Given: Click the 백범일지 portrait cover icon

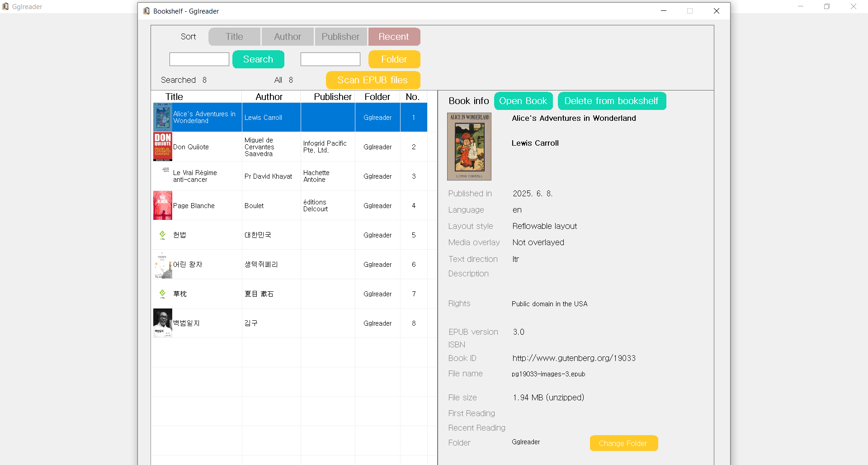Looking at the screenshot, I should pyautogui.click(x=162, y=323).
